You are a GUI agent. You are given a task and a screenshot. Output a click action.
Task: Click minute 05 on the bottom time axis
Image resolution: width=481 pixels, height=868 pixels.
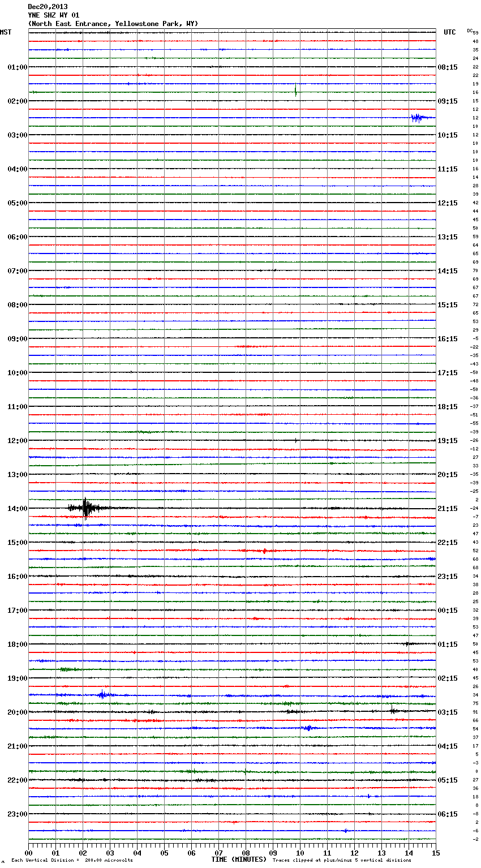pyautogui.click(x=164, y=853)
